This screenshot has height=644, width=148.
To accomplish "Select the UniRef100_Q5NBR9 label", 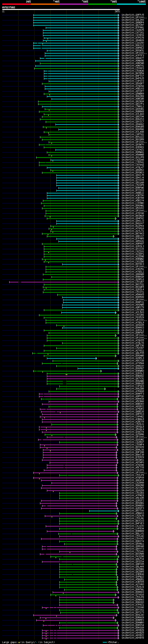I will pos(133,94).
